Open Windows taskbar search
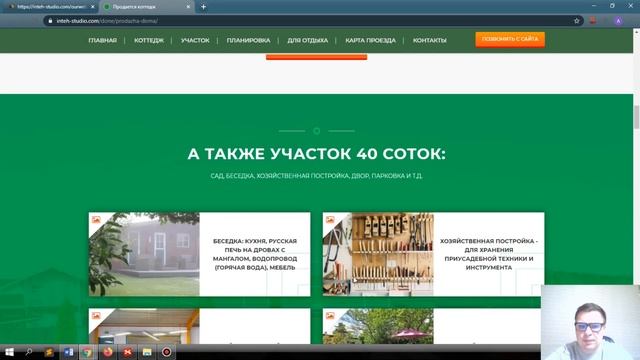640x360 pixels. pyautogui.click(x=29, y=352)
